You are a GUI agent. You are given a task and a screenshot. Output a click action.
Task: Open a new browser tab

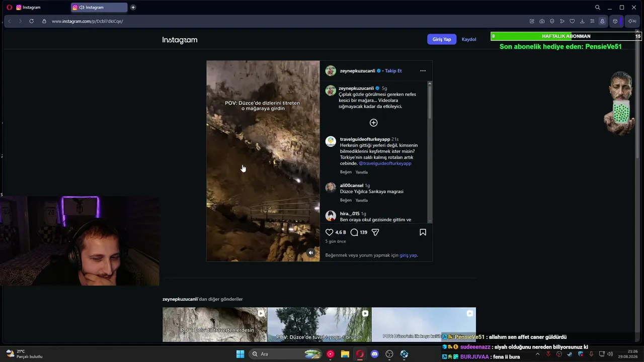133,8
